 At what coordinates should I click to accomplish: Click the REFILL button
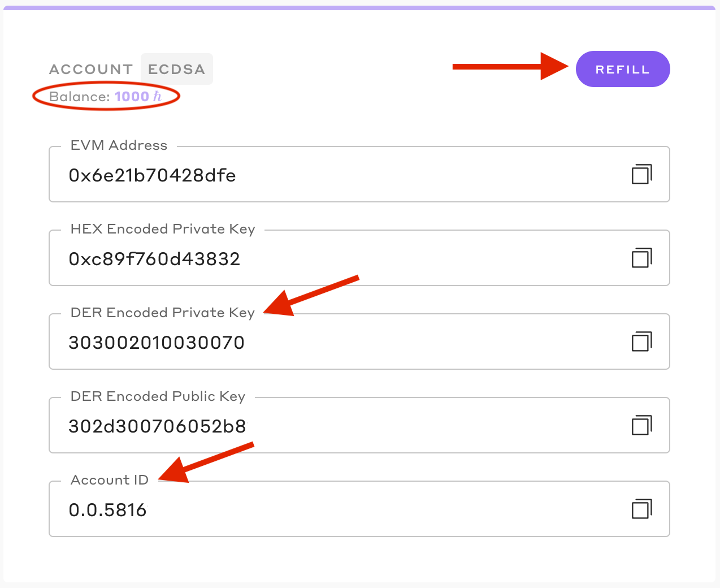click(x=622, y=69)
